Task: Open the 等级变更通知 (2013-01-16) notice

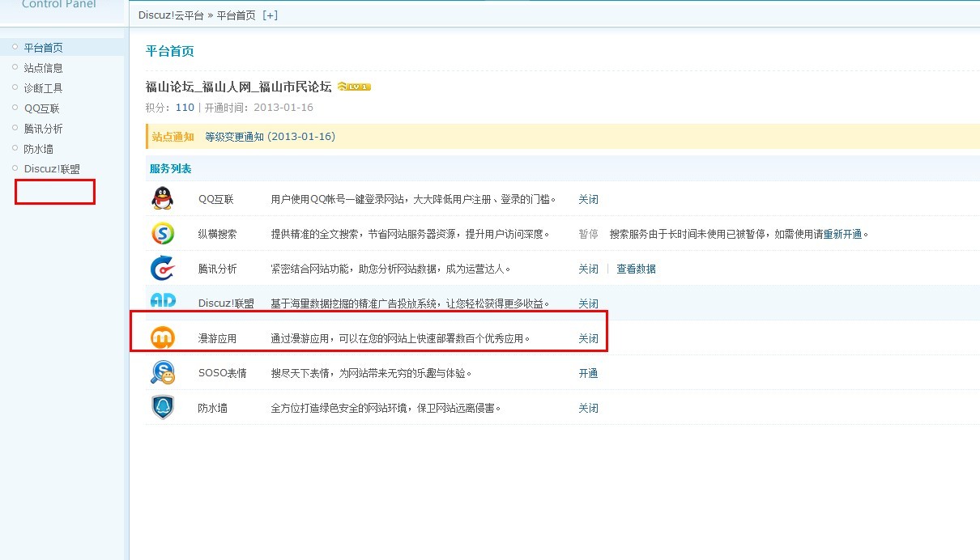Action: [x=270, y=137]
